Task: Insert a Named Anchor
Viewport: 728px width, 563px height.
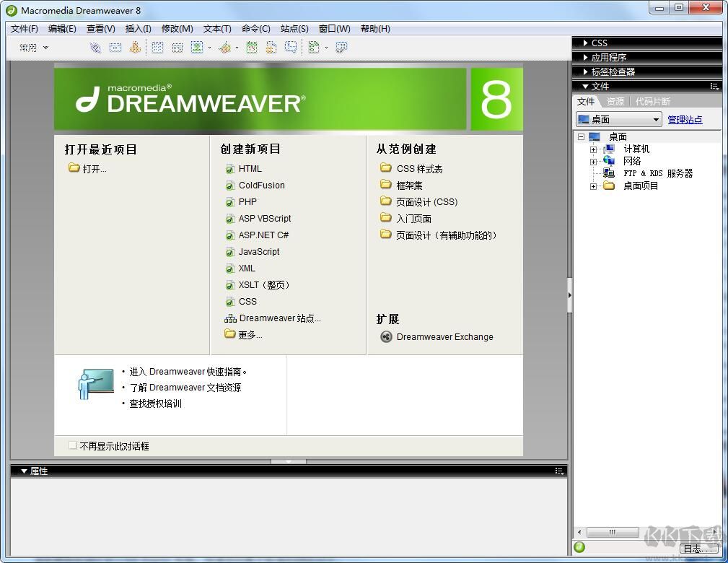Action: 135,47
